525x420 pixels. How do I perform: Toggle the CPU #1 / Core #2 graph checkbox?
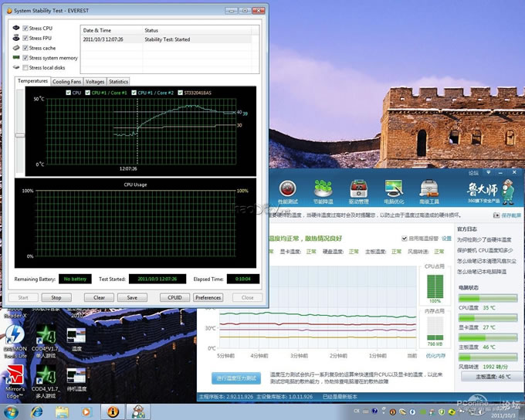[x=134, y=93]
